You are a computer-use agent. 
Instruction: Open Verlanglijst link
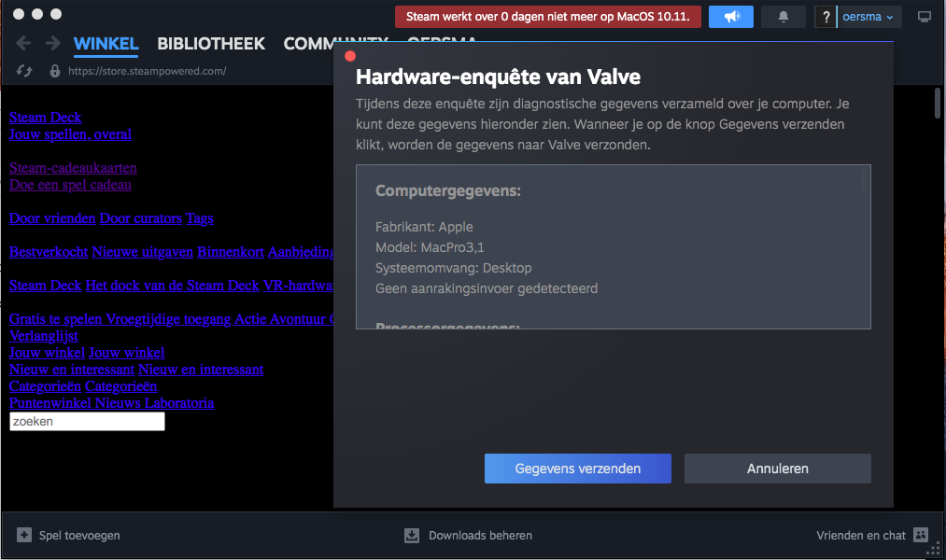pyautogui.click(x=44, y=336)
